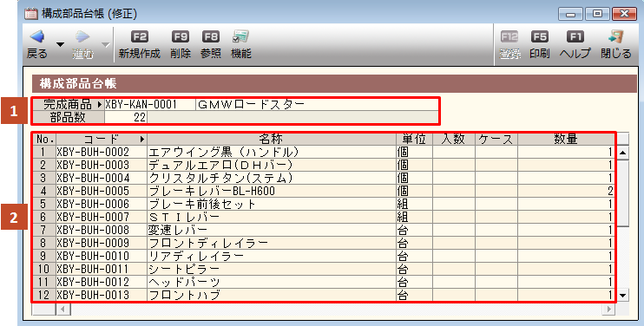644x326 pixels.
Task: Click the F5 印刷 print button
Action: coord(539,45)
